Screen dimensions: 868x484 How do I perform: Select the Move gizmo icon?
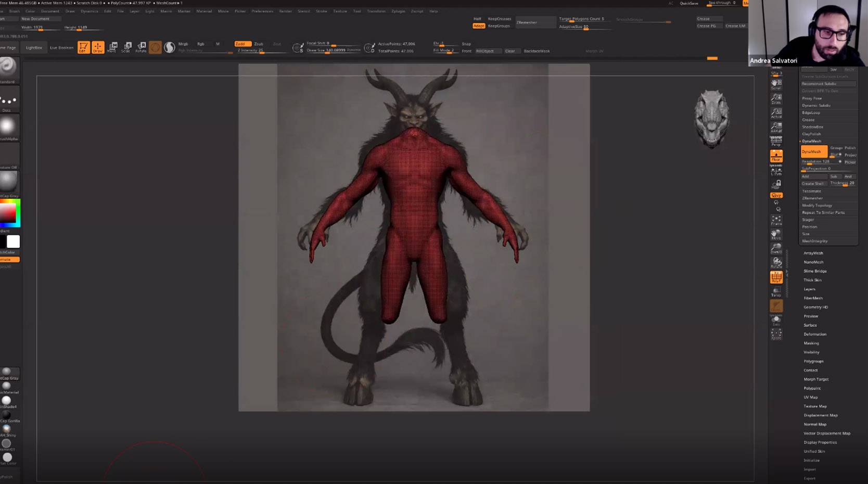click(x=112, y=47)
